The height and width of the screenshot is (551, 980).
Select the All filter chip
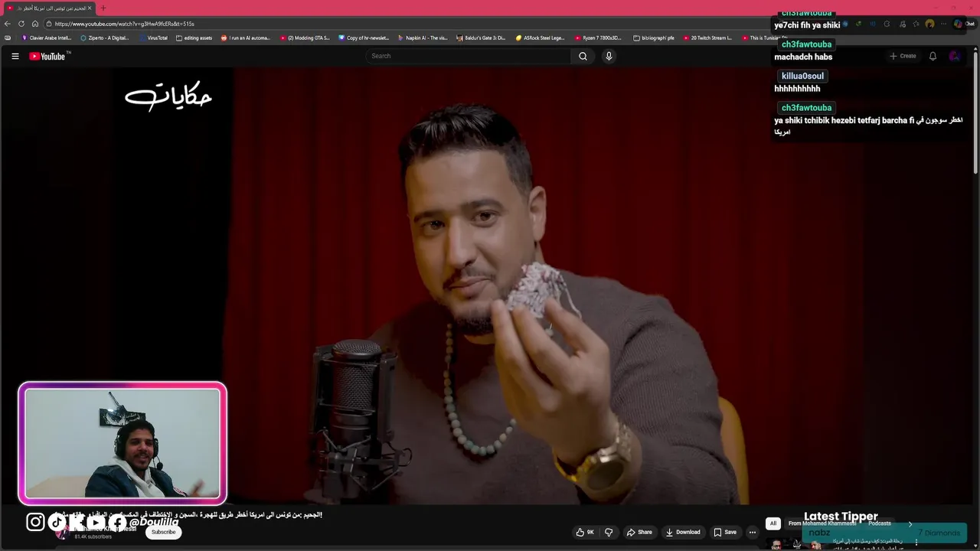(773, 523)
